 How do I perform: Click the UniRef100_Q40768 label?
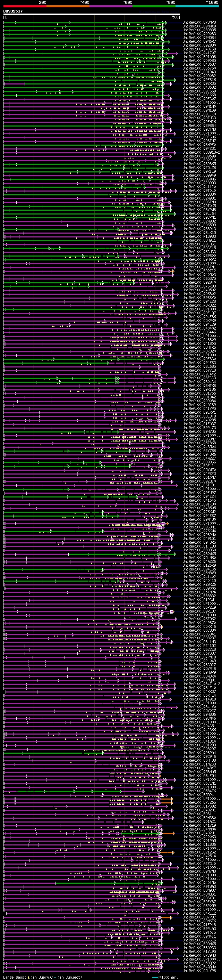(x=199, y=49)
